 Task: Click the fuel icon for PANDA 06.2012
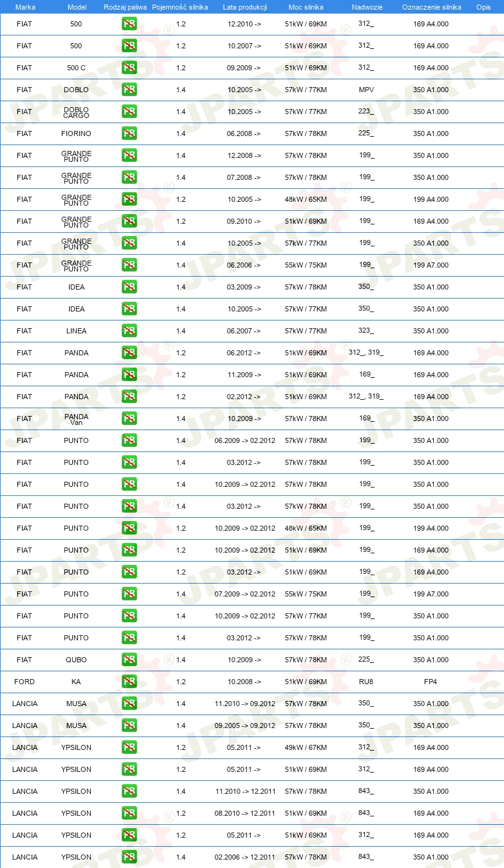129,353
